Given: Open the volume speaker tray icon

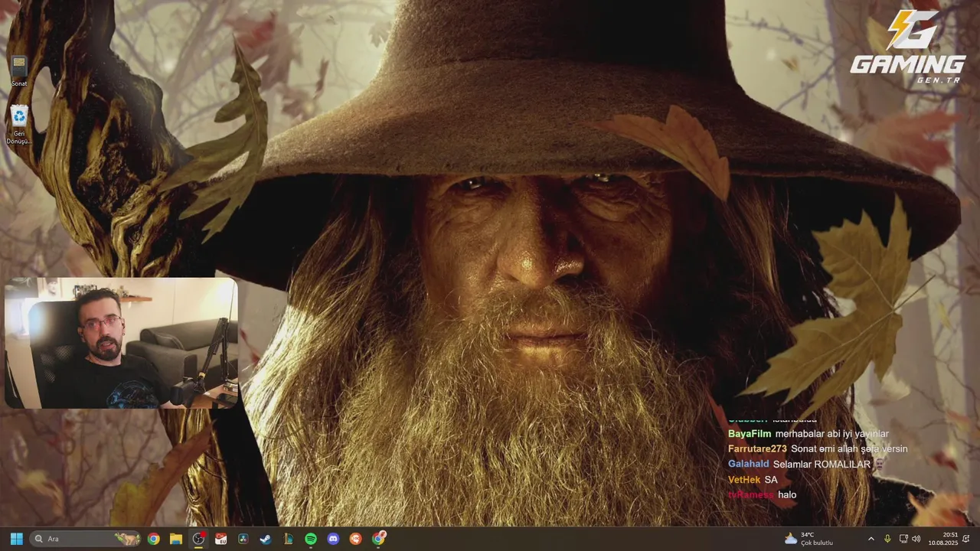Looking at the screenshot, I should [x=916, y=539].
